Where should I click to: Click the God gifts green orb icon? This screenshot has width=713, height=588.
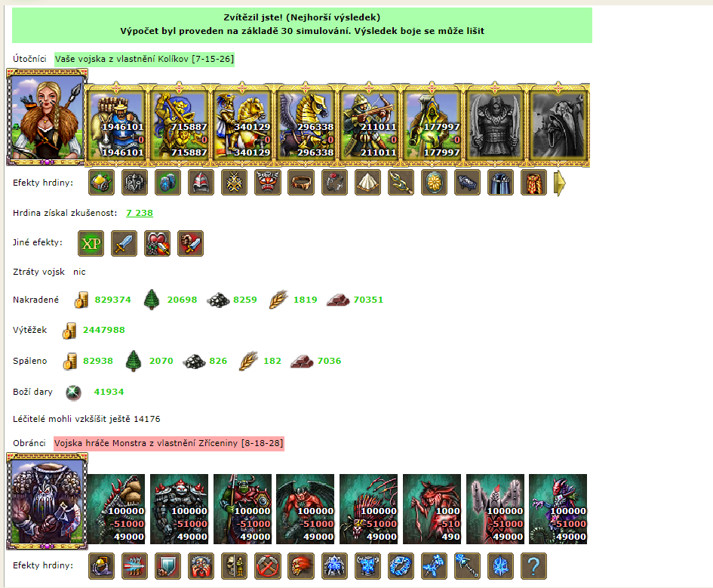(x=73, y=393)
